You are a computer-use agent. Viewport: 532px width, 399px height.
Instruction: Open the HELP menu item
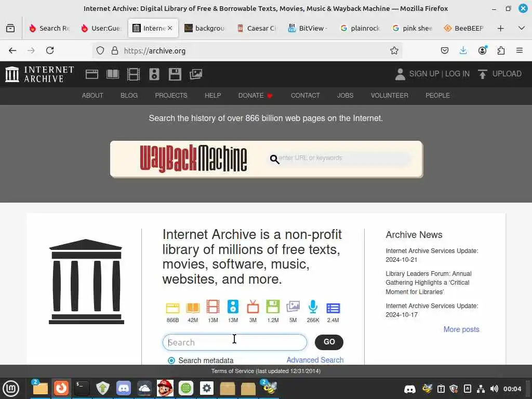click(212, 96)
